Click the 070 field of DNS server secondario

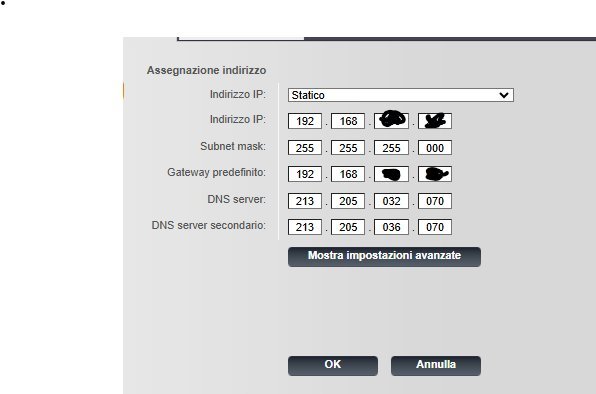435,227
